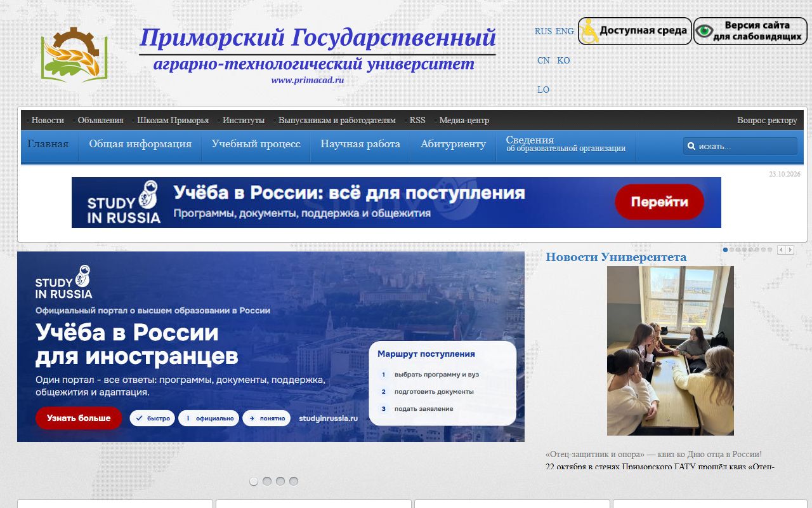Click the red Перейти button in the banner
This screenshot has height=508, width=812.
click(x=660, y=202)
